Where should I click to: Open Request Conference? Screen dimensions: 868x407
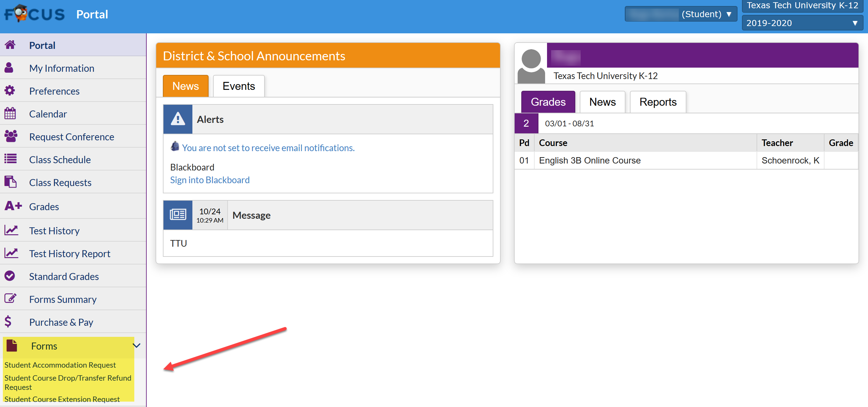73,137
